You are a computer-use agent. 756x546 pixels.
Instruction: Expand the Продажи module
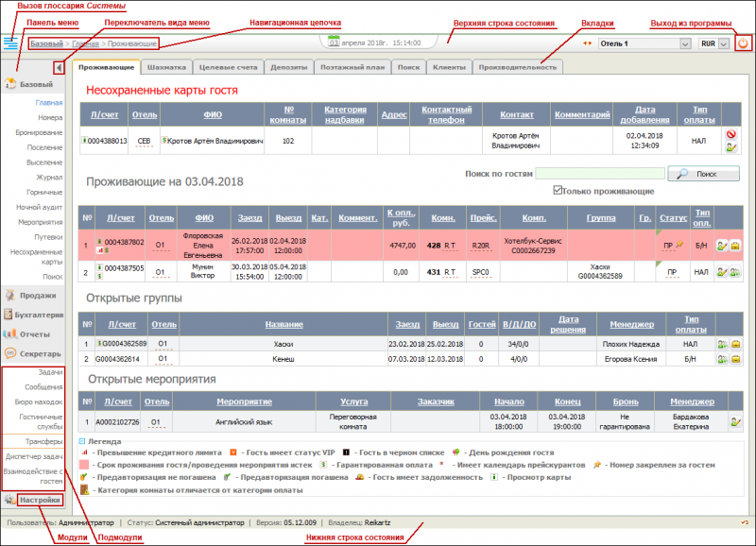click(36, 296)
